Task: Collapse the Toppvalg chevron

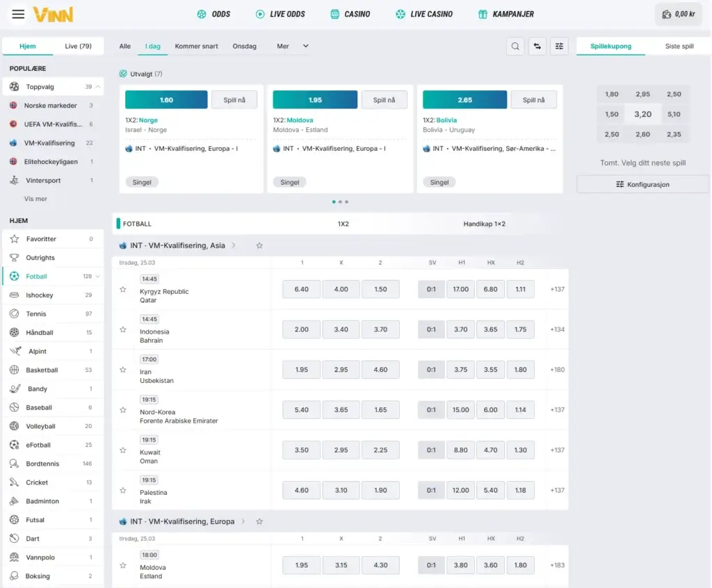Action: pyautogui.click(x=97, y=86)
